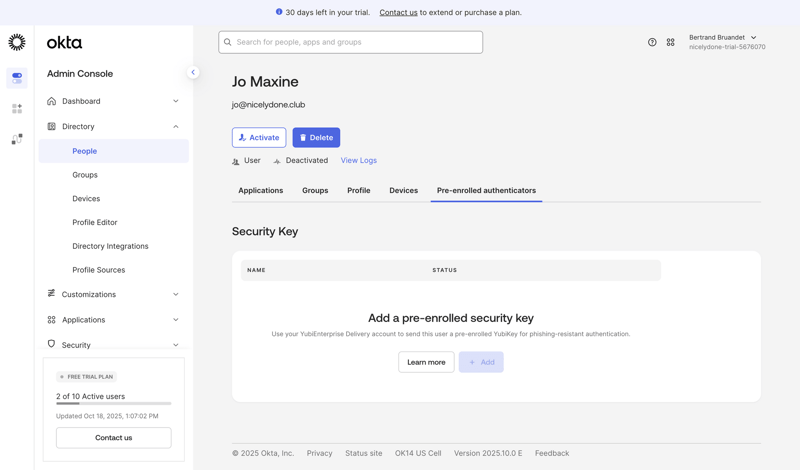Expand the Dashboard menu chevron
This screenshot has width=800, height=470.
tap(176, 101)
